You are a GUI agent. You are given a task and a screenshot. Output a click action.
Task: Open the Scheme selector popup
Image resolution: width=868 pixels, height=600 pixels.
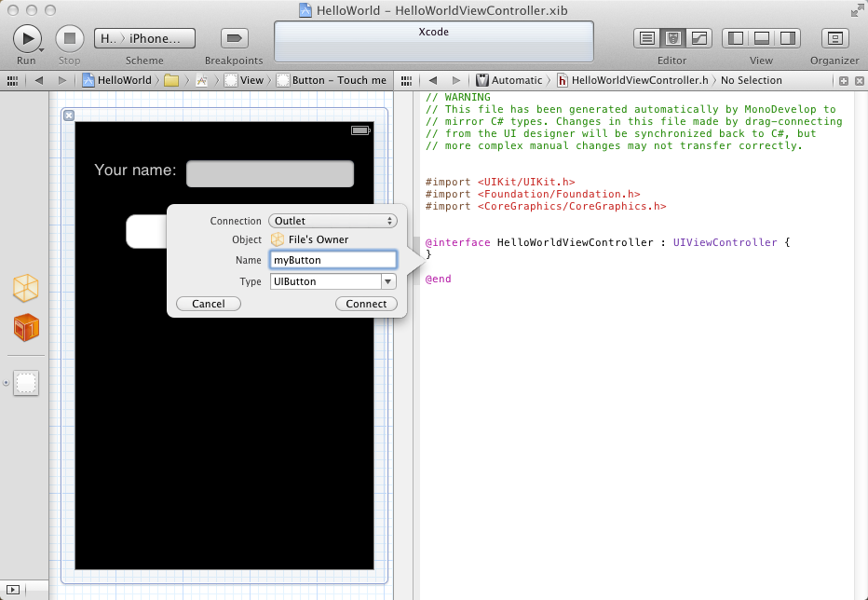(x=144, y=38)
